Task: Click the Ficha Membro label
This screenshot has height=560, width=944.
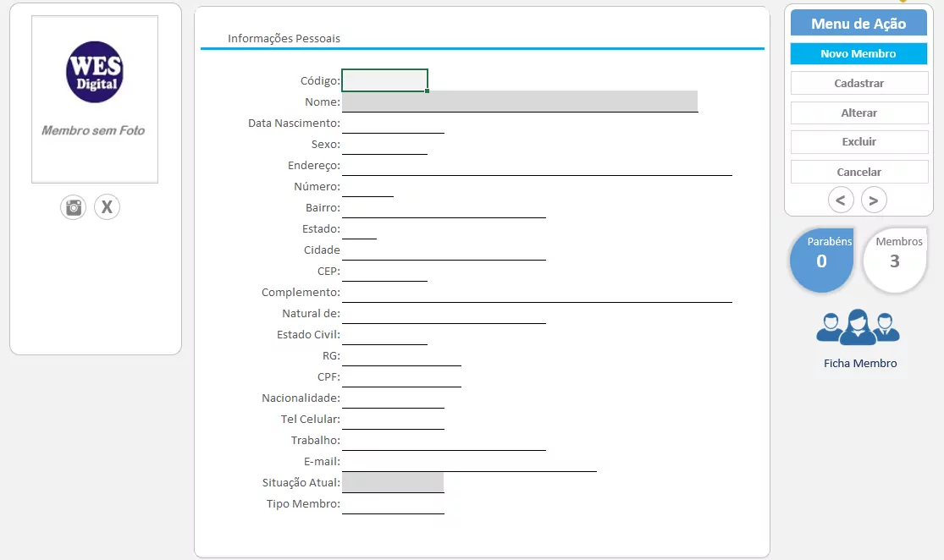Action: pos(860,363)
